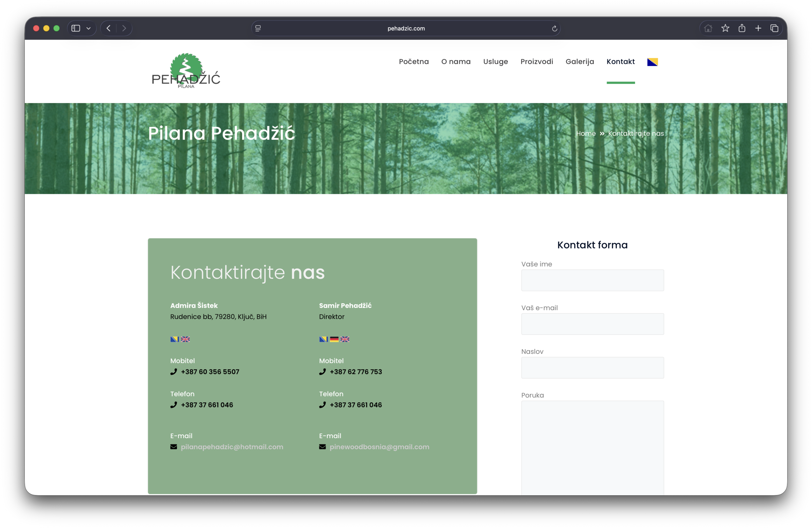Viewport: 812px width, 528px height.
Task: Click the page reload icon
Action: pyautogui.click(x=554, y=29)
